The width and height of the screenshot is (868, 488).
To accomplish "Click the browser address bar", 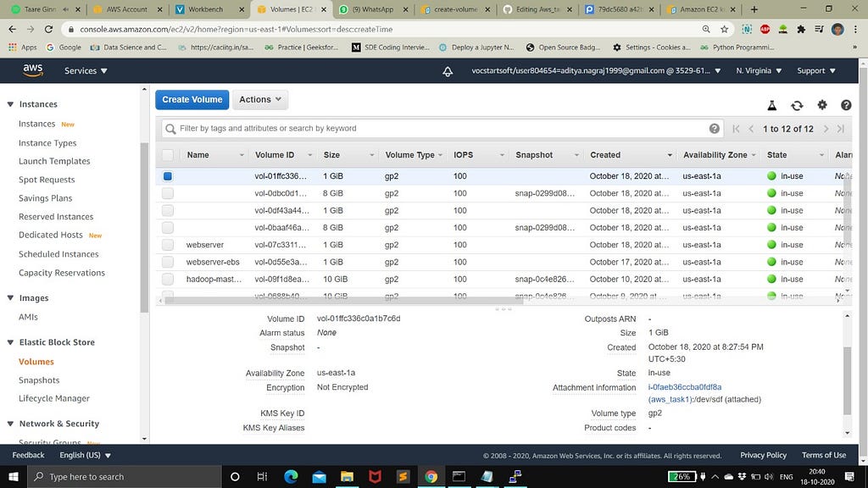I will tap(387, 29).
